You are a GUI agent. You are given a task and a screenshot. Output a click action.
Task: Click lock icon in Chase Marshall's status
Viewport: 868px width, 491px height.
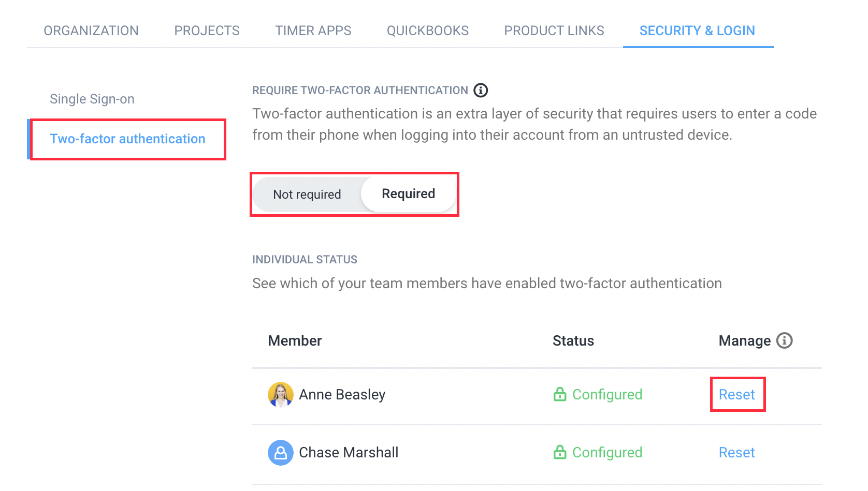click(x=559, y=453)
